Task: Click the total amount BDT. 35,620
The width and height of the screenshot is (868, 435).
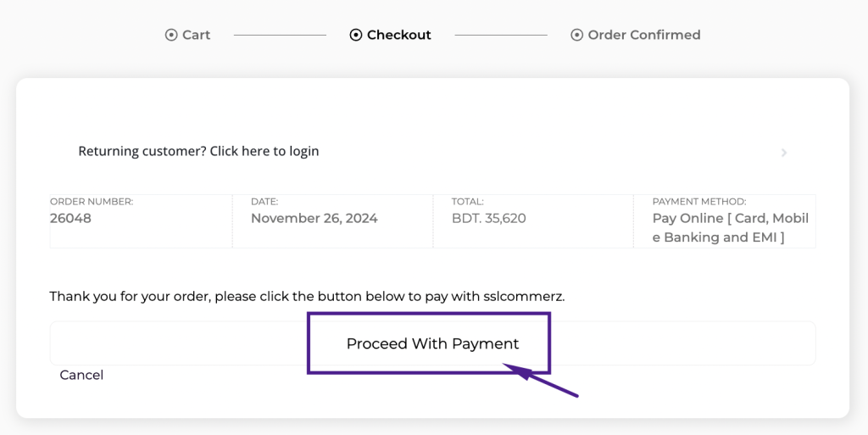Action: pos(489,218)
